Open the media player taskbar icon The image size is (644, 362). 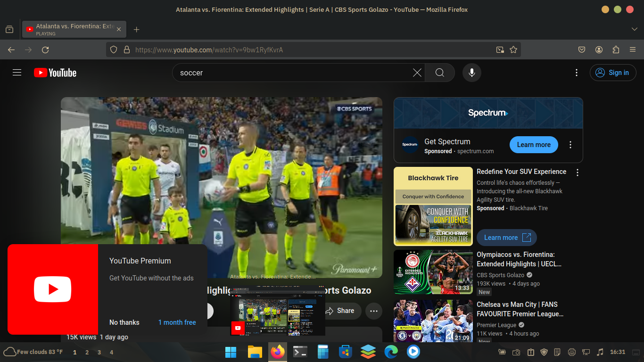click(x=413, y=352)
